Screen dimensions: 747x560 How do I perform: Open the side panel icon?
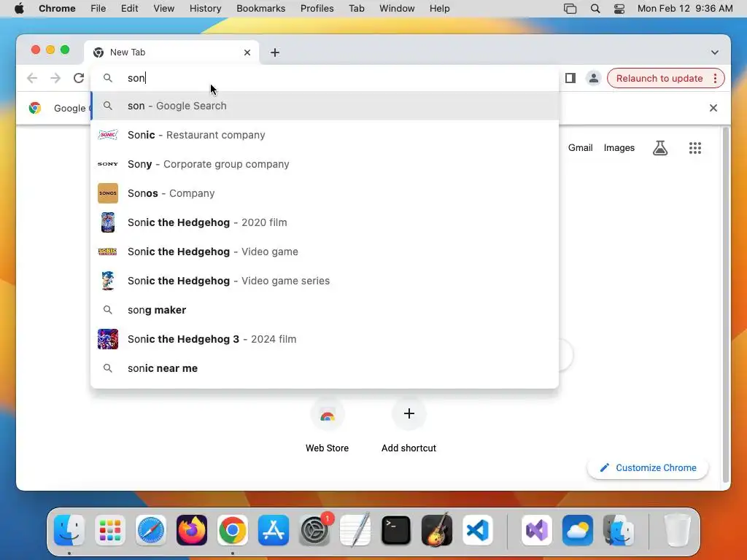(x=570, y=78)
